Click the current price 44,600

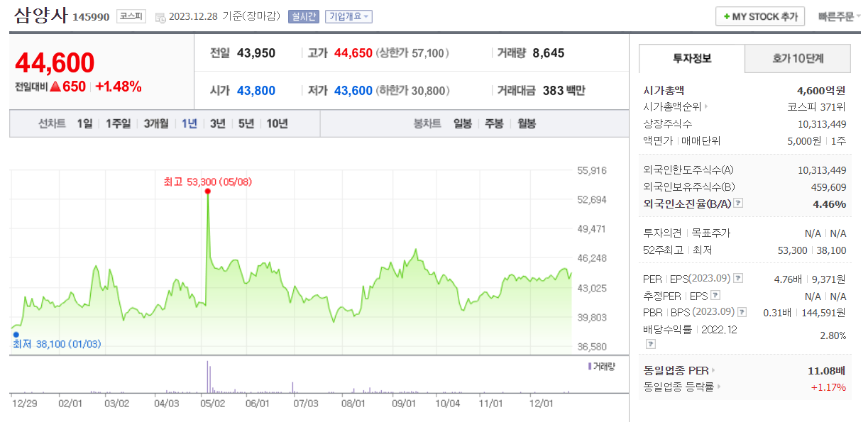pos(55,63)
